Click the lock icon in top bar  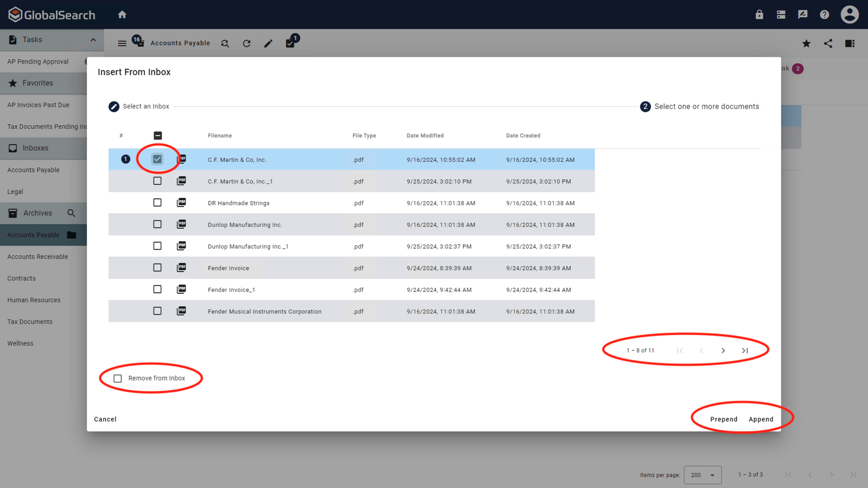click(759, 14)
